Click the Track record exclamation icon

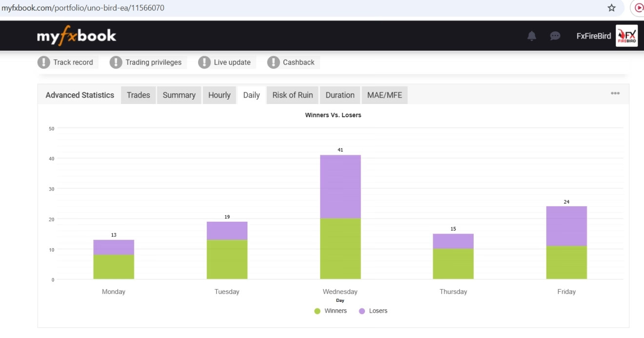[44, 62]
